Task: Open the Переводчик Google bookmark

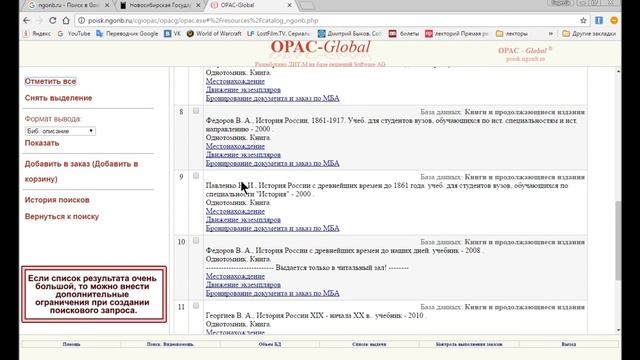Action: point(127,33)
